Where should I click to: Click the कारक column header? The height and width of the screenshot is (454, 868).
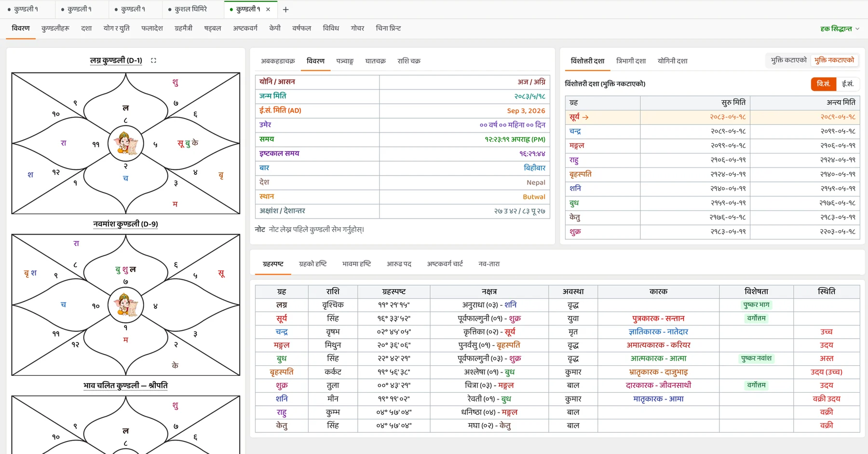tap(658, 291)
